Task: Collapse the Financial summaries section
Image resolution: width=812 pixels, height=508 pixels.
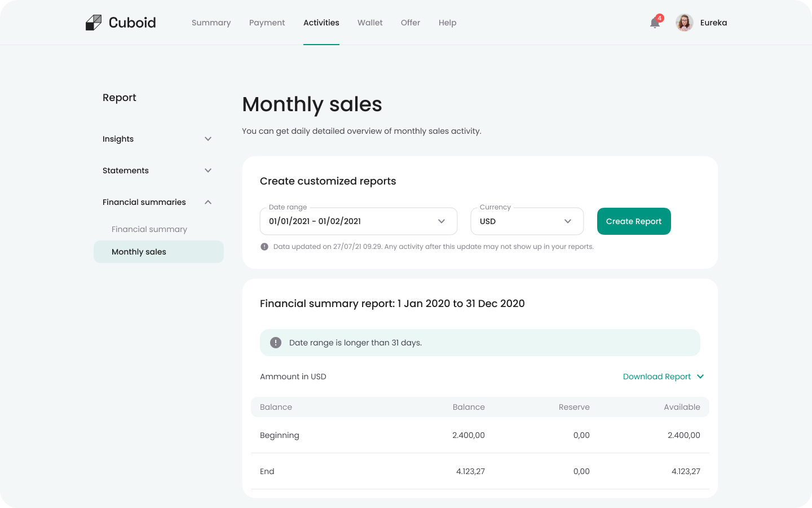Action: tap(208, 202)
